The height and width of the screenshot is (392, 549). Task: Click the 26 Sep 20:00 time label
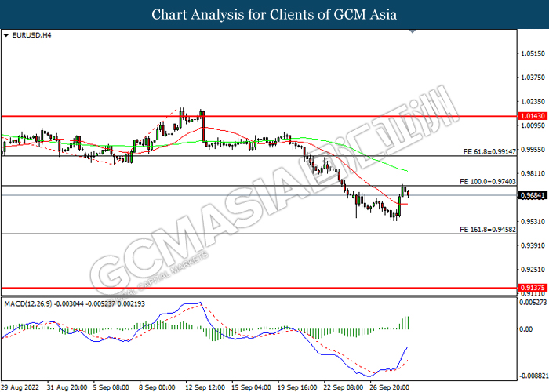[390, 387]
